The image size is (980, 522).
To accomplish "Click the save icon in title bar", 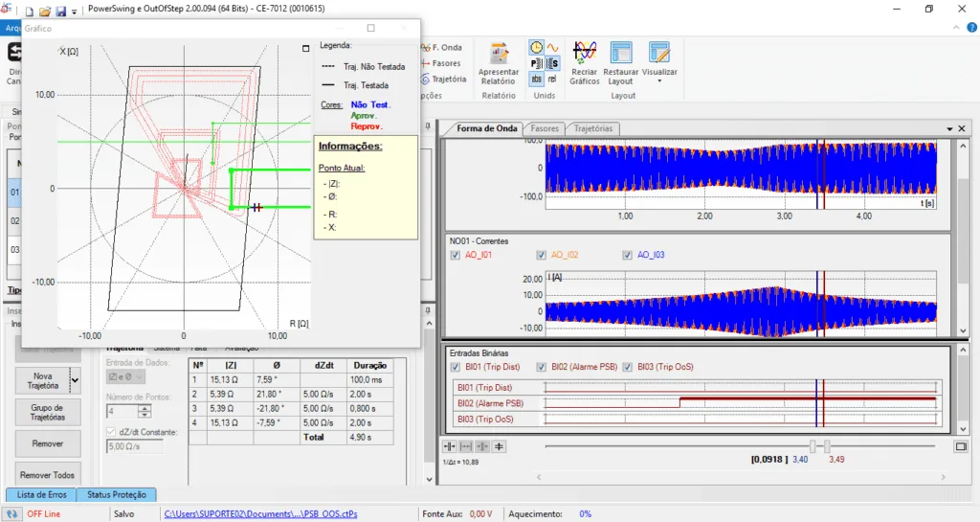I will click(61, 11).
